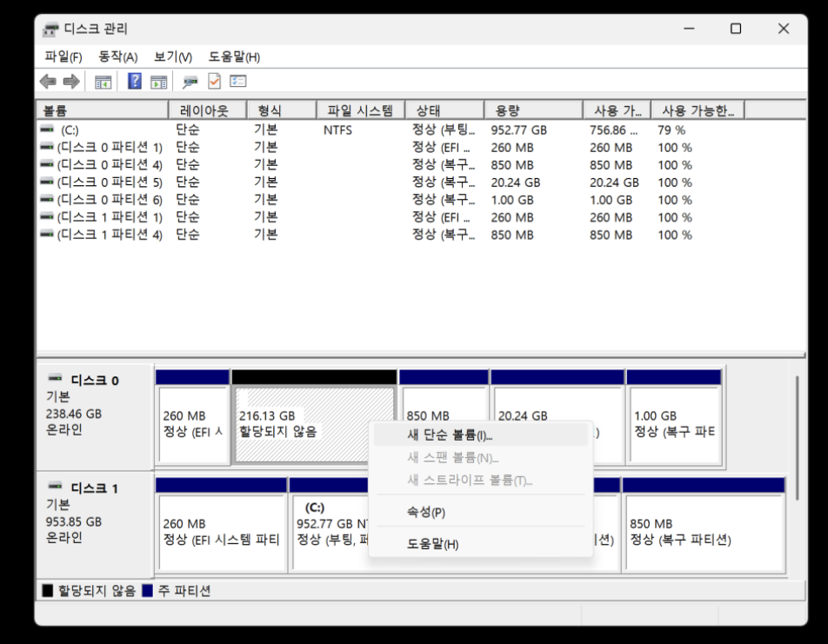Sort by the 볼륨 column header
The width and height of the screenshot is (828, 644).
pyautogui.click(x=102, y=110)
